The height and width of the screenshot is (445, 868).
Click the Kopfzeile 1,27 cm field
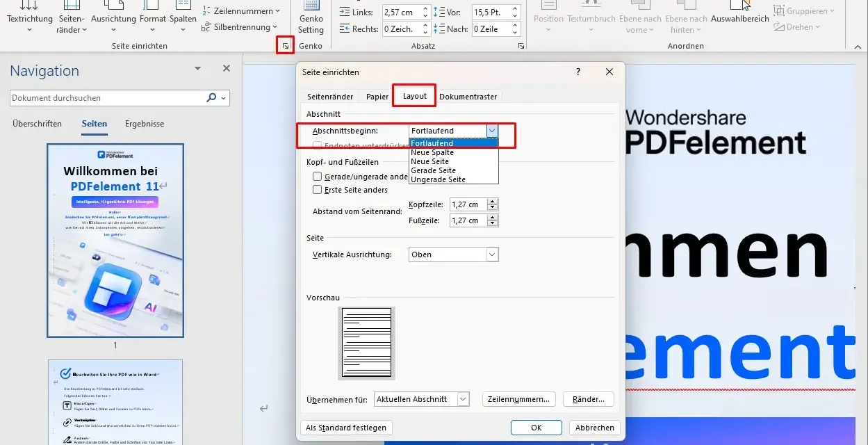pyautogui.click(x=468, y=204)
